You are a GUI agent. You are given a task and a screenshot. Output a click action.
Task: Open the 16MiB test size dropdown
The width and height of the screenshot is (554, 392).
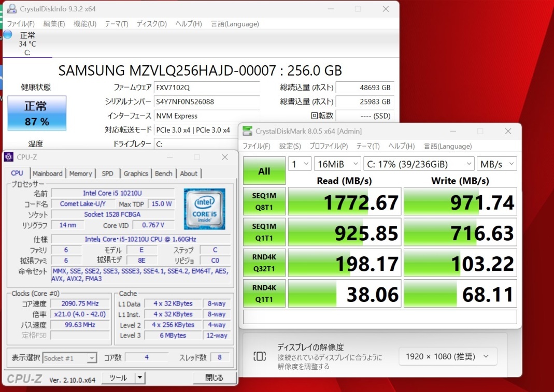[x=337, y=164]
